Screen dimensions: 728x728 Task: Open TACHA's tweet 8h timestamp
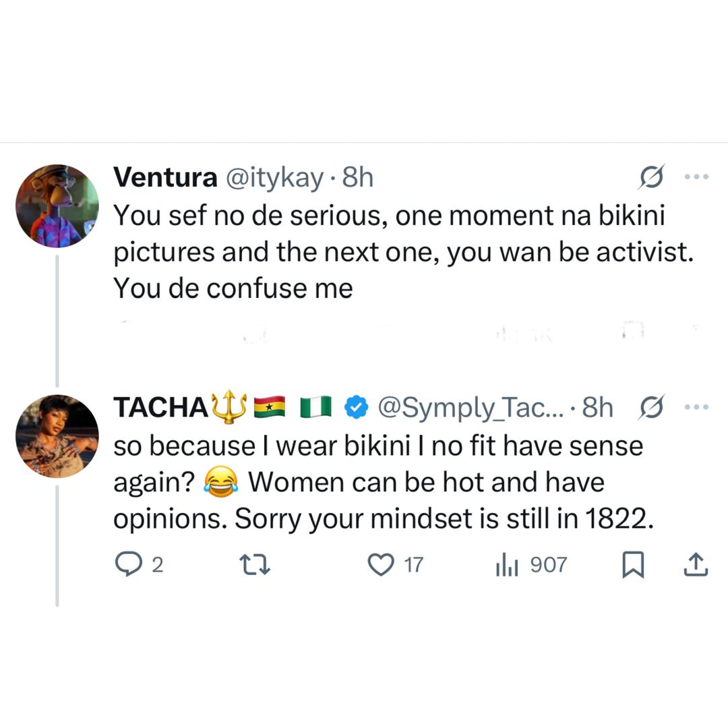point(597,407)
